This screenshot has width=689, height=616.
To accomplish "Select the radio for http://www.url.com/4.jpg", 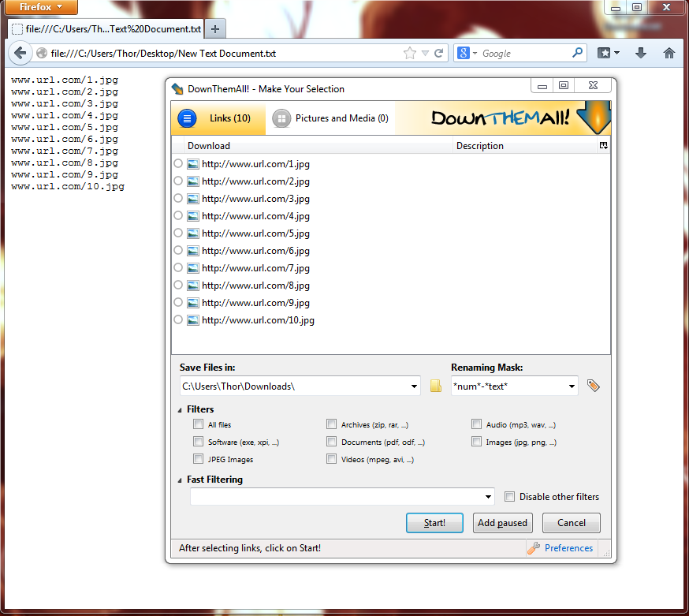I will pos(178,215).
